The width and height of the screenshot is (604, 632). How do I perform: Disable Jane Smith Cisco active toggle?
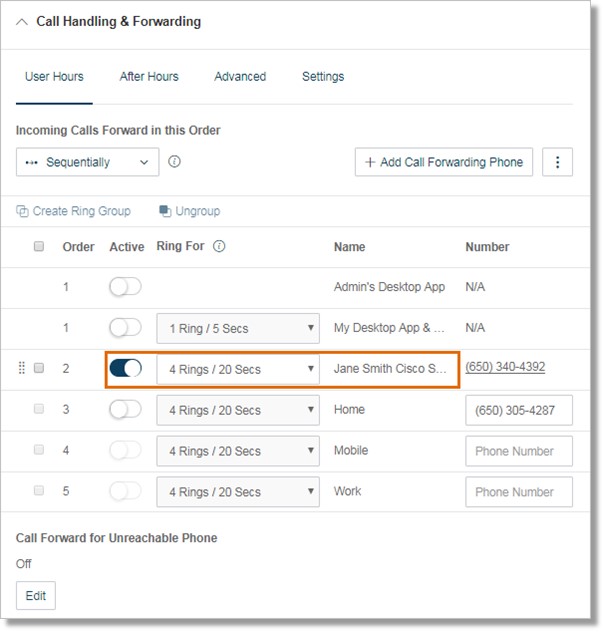click(125, 368)
